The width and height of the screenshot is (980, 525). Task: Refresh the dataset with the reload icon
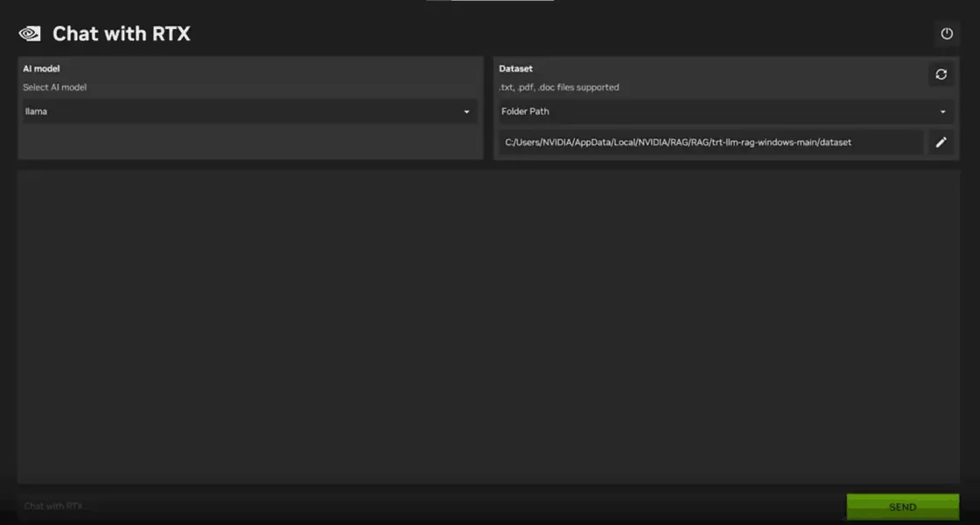pos(941,74)
